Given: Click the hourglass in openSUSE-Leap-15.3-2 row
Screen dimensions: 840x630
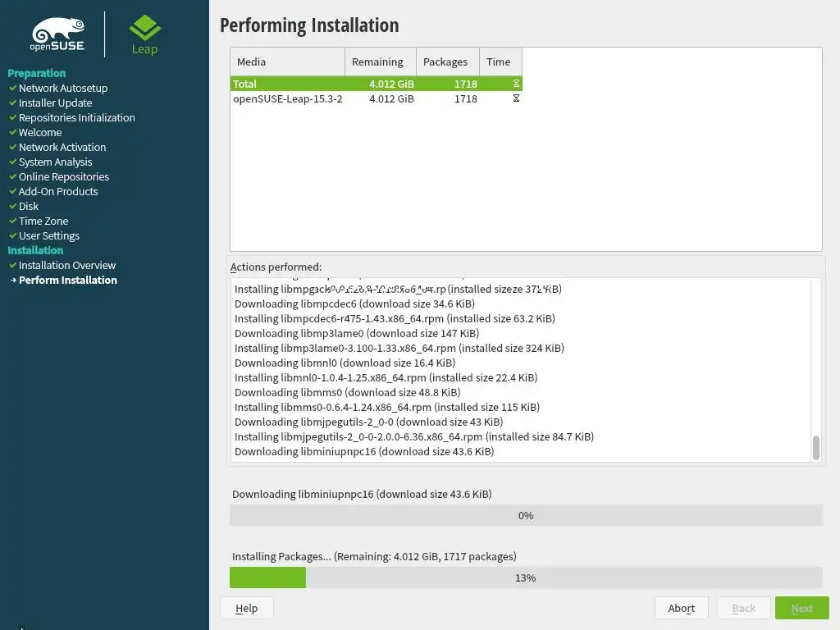Looking at the screenshot, I should pyautogui.click(x=516, y=98).
